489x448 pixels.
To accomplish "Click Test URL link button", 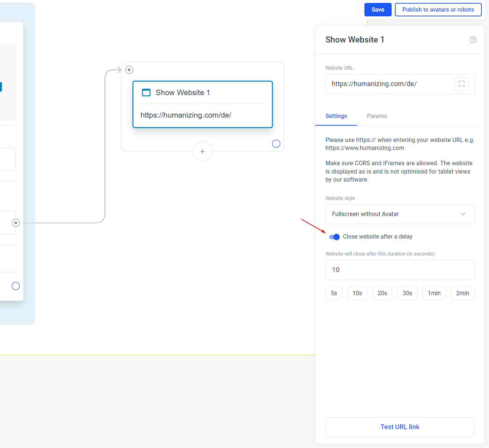I will pyautogui.click(x=400, y=427).
